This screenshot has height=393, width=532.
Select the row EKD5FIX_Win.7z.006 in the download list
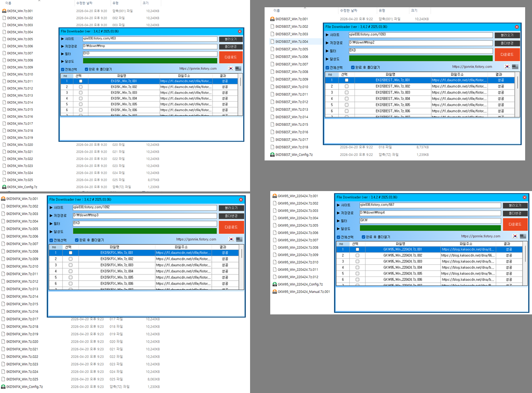click(144, 283)
